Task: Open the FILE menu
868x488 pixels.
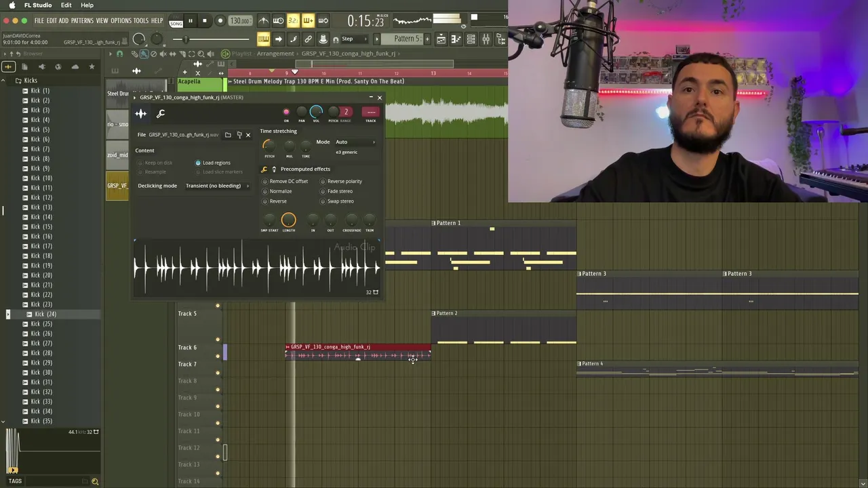Action: point(39,21)
